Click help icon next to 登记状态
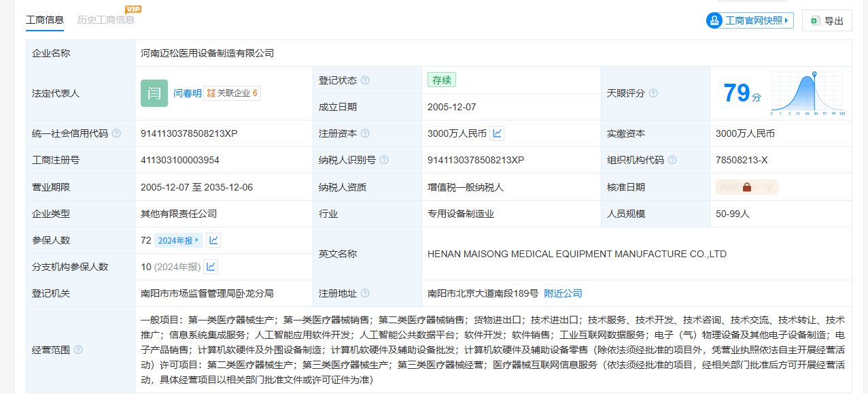The image size is (868, 394). click(x=365, y=80)
